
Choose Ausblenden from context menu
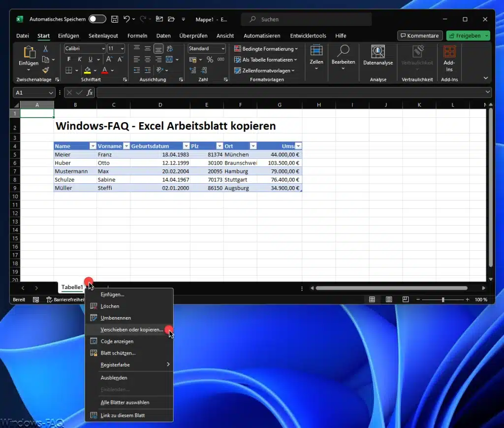tap(129, 377)
